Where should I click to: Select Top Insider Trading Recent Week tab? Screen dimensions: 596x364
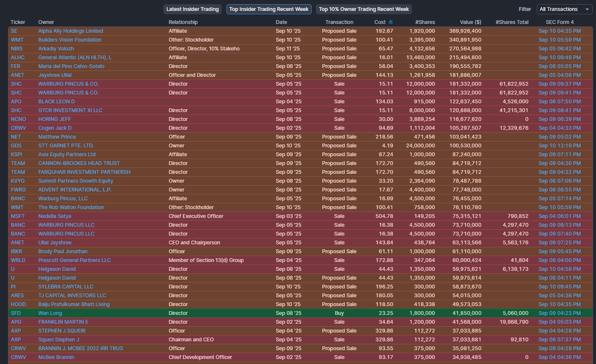pos(269,9)
